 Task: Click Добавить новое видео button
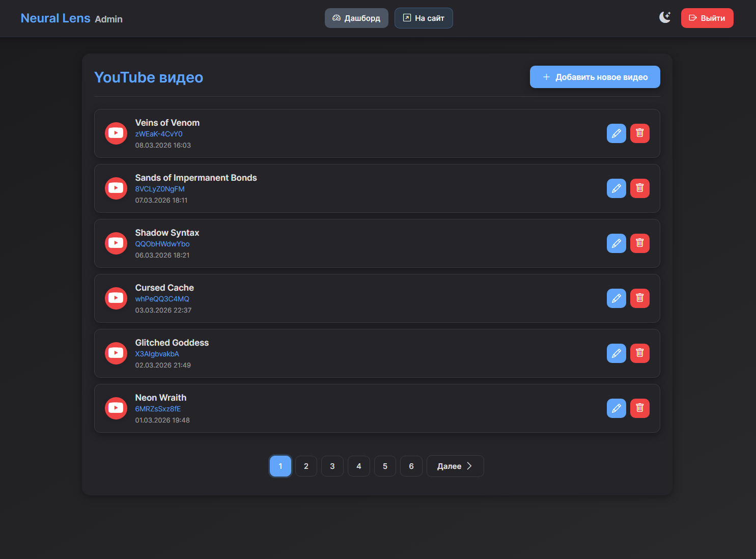(x=595, y=77)
